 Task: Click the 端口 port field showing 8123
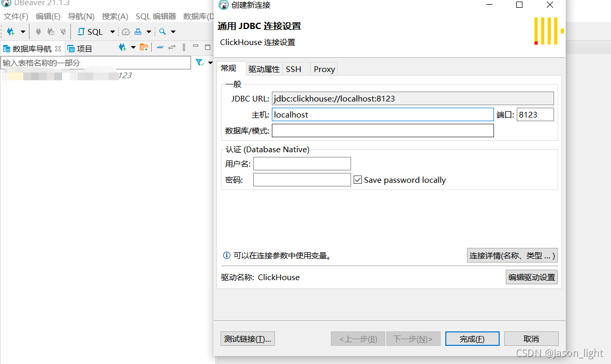[535, 114]
